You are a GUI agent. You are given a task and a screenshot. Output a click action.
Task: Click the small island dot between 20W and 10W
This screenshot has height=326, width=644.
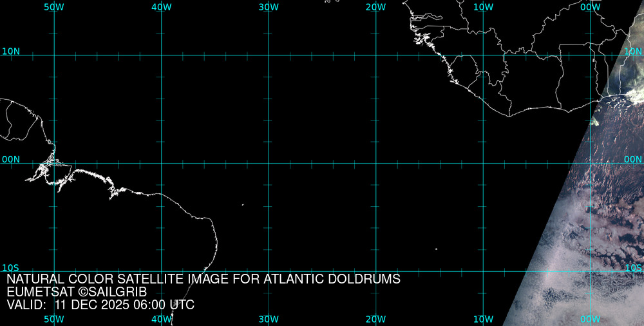[x=436, y=249]
